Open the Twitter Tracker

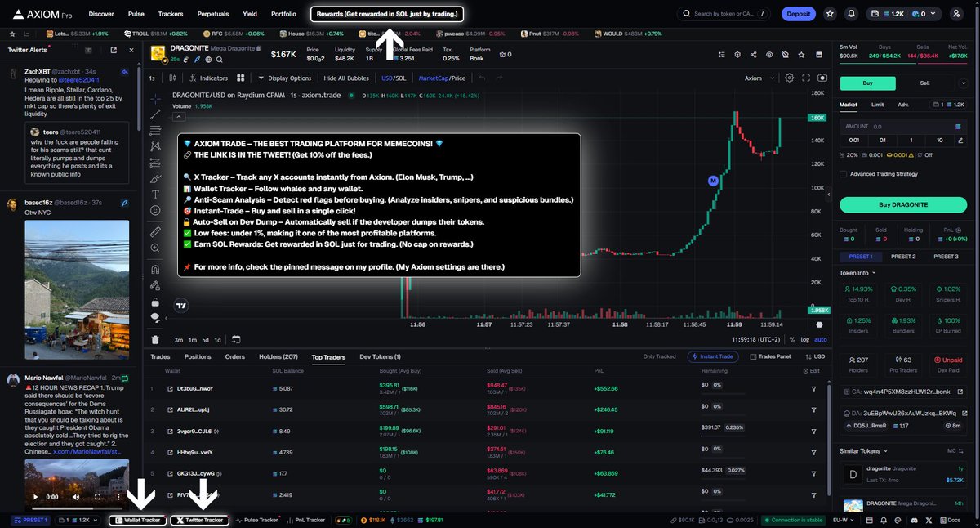[199, 520]
